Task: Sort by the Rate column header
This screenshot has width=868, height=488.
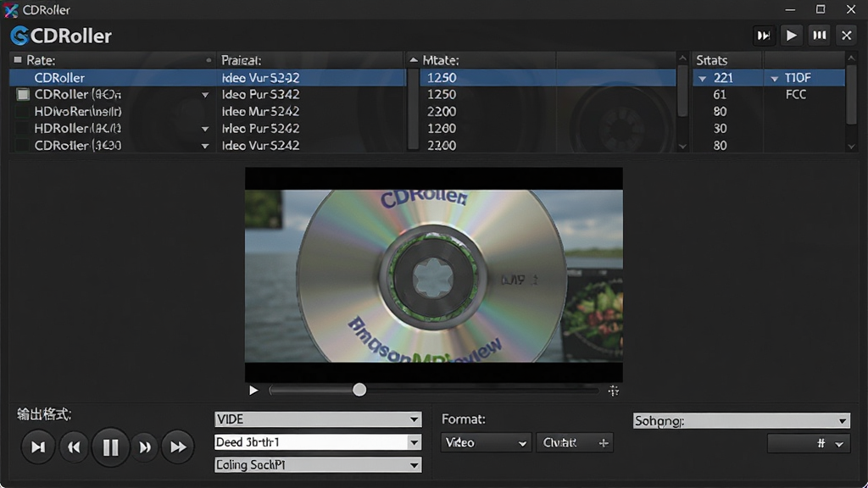Action: click(x=113, y=60)
